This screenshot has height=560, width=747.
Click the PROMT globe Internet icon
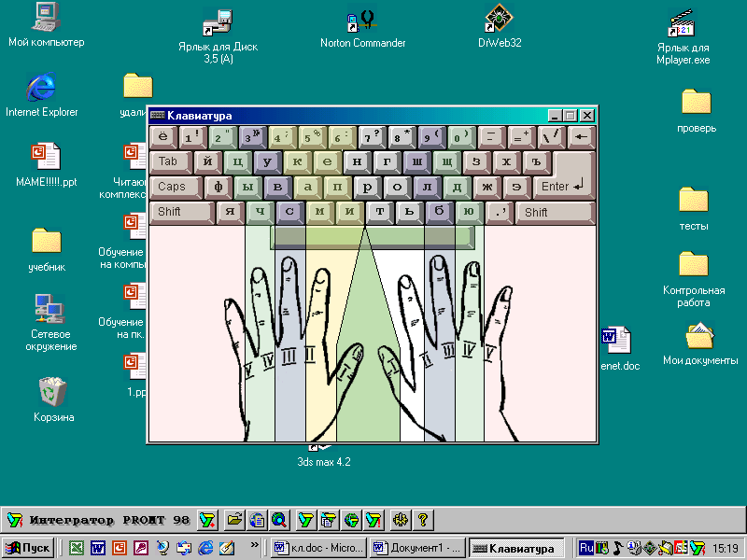[x=351, y=520]
